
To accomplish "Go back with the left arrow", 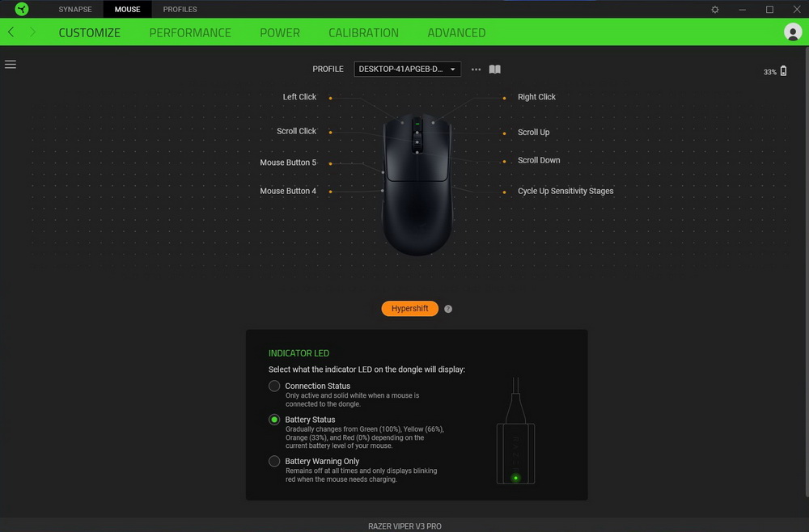I will pos(11,32).
